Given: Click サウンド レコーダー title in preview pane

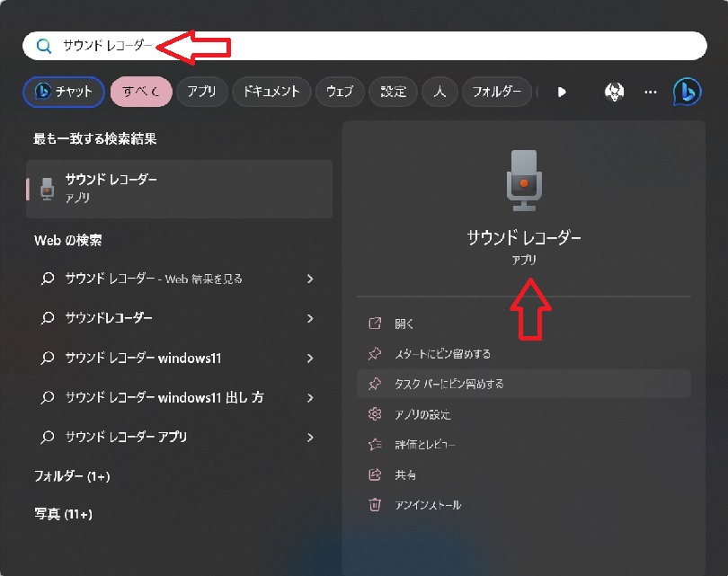Looking at the screenshot, I should click(x=524, y=238).
